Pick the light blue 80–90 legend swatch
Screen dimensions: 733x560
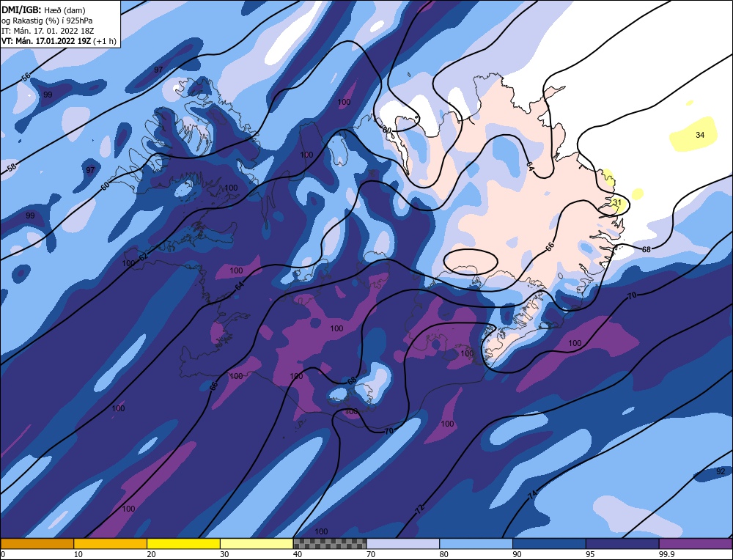coord(476,543)
